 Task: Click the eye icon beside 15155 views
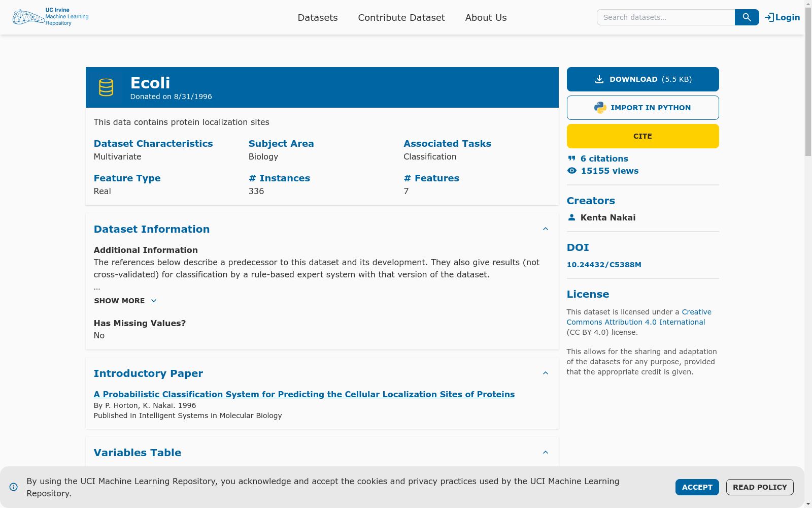(x=571, y=171)
